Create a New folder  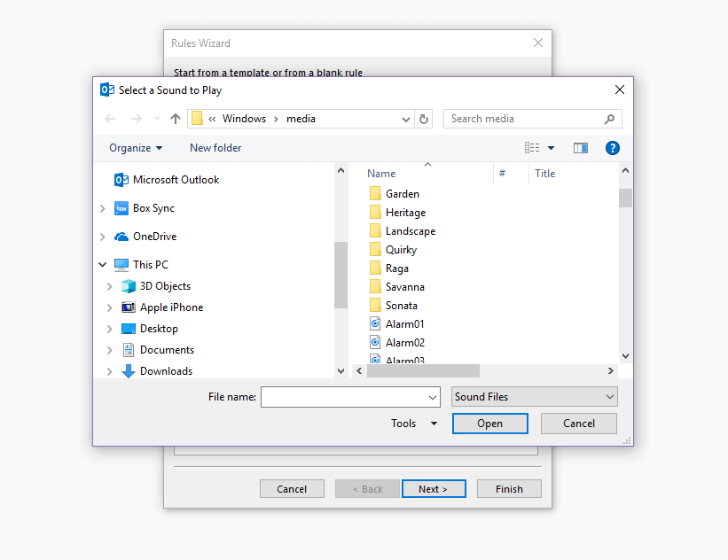pyautogui.click(x=215, y=148)
